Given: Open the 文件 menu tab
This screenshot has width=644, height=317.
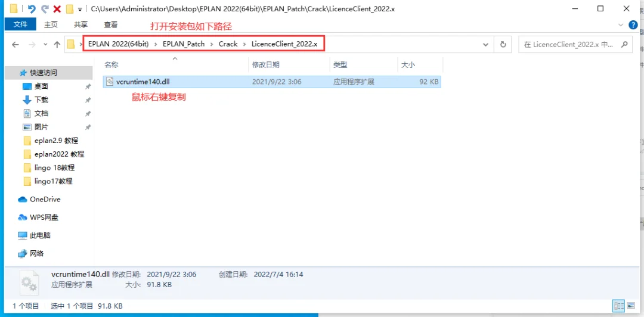Looking at the screenshot, I should (20, 24).
